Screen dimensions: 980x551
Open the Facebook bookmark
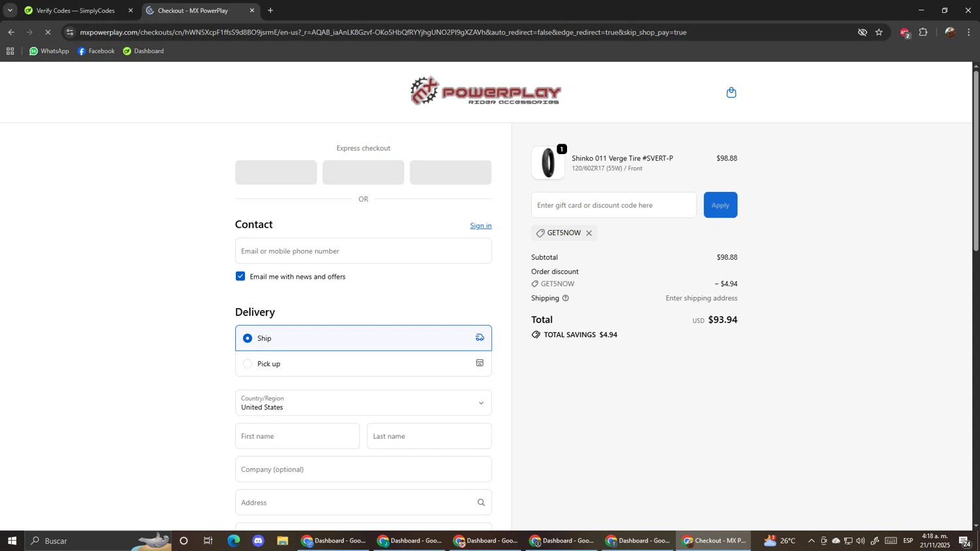click(x=96, y=51)
